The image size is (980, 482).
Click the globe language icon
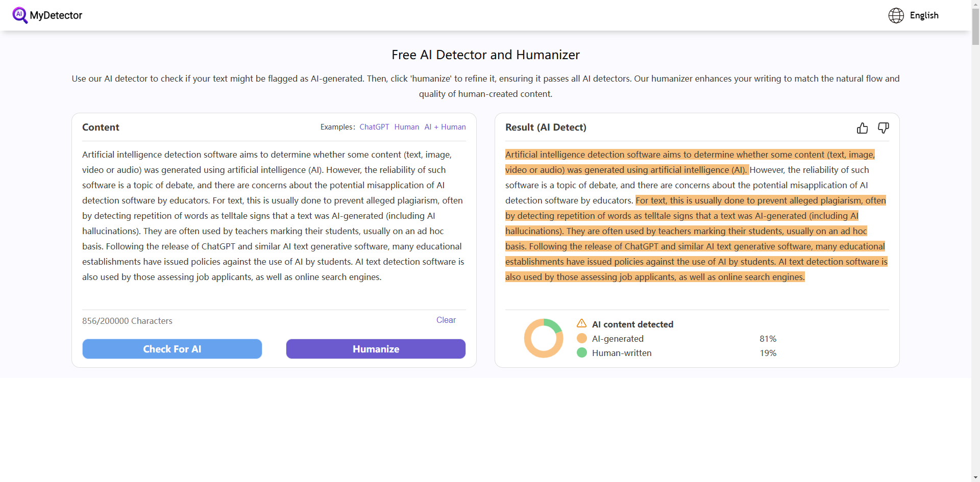(896, 15)
